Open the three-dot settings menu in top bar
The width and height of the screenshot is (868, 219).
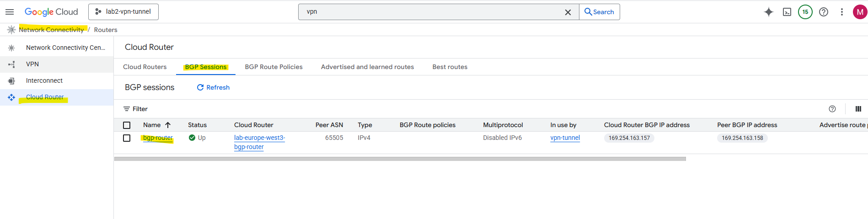tap(841, 12)
